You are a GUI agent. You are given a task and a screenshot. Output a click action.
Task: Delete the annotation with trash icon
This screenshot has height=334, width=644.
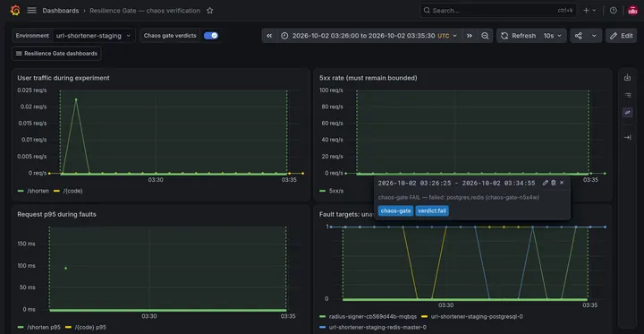tap(554, 183)
